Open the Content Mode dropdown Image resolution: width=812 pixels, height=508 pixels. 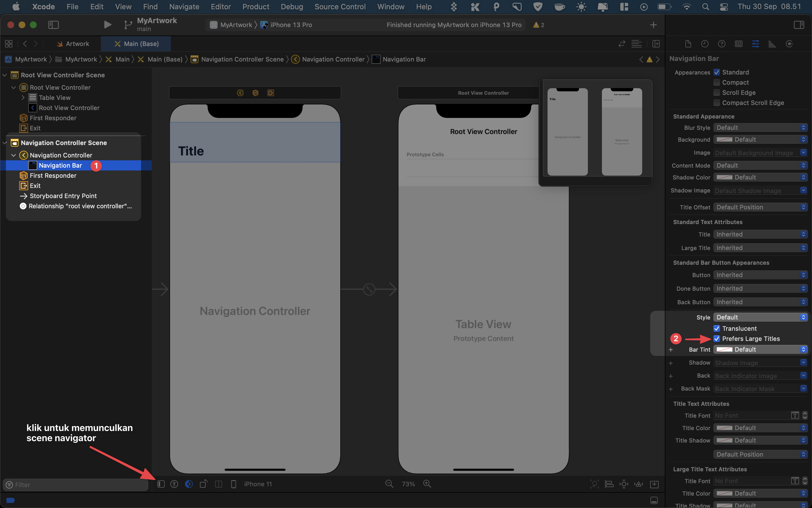[760, 165]
